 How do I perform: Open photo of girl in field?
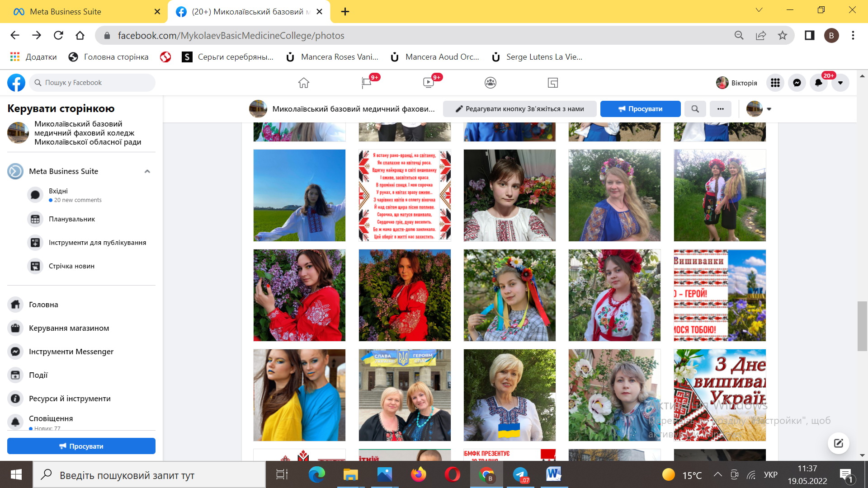pos(299,195)
